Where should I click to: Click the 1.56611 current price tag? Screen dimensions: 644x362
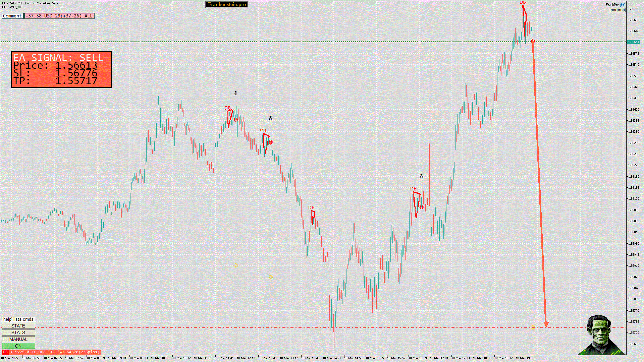634,42
